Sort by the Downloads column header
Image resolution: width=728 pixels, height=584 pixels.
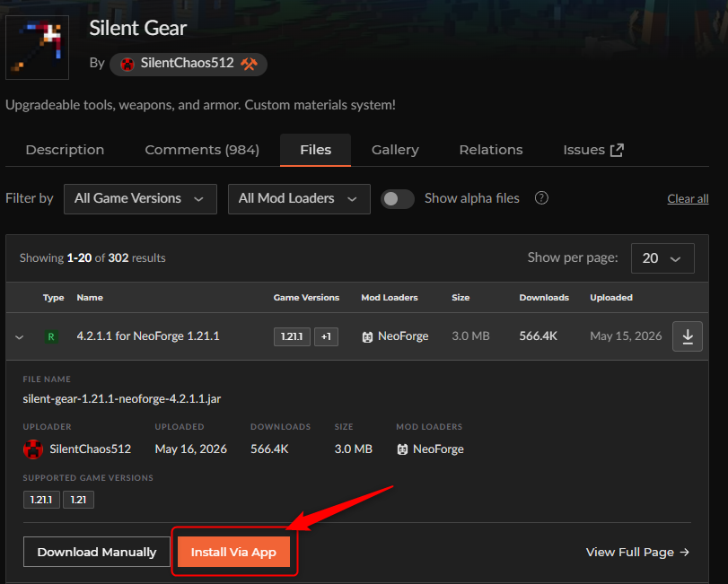pyautogui.click(x=544, y=298)
